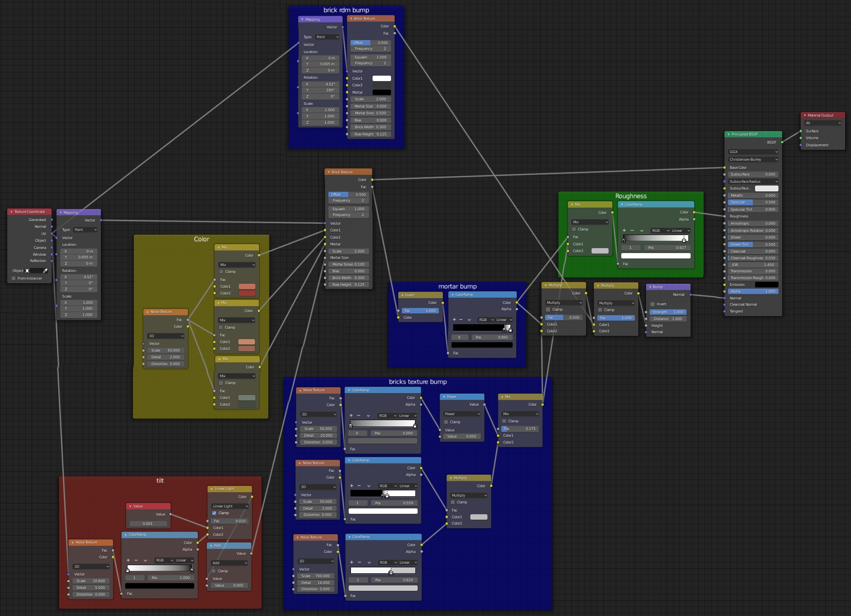The height and width of the screenshot is (616, 851).
Task: Toggle From Instancer on Texture Coordinate node
Action: pos(14,278)
